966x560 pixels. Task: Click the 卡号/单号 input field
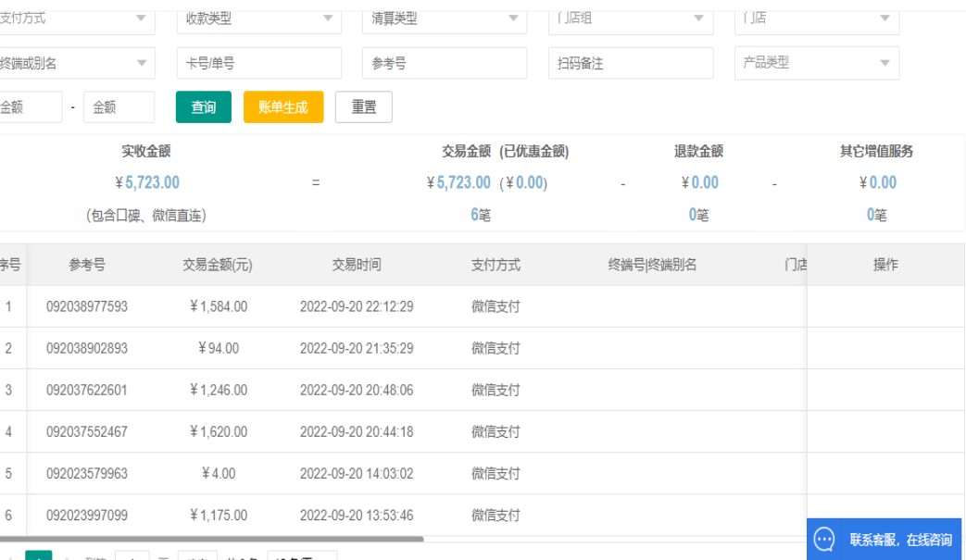tap(257, 63)
